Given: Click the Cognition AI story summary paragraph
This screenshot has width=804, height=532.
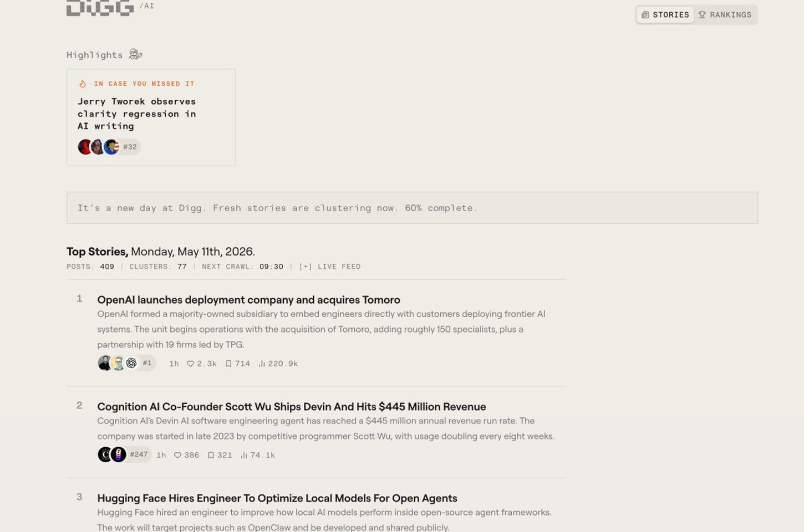Looking at the screenshot, I should pos(326,428).
